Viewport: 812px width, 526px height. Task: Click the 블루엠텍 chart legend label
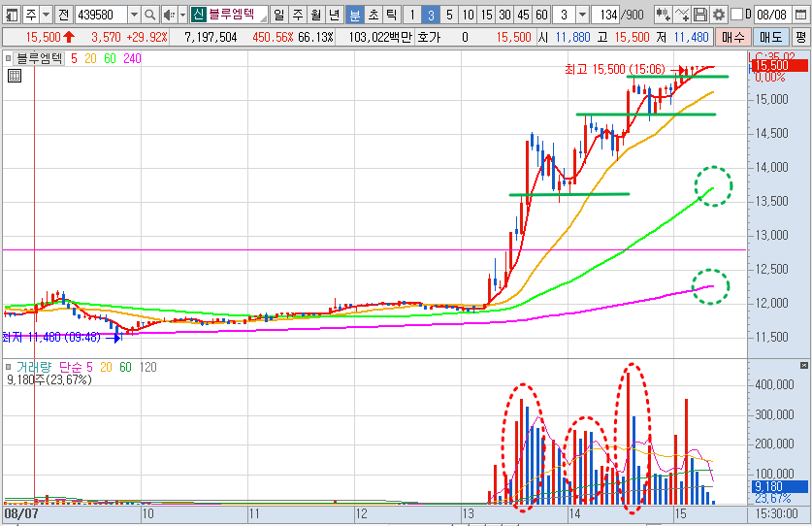[40, 58]
